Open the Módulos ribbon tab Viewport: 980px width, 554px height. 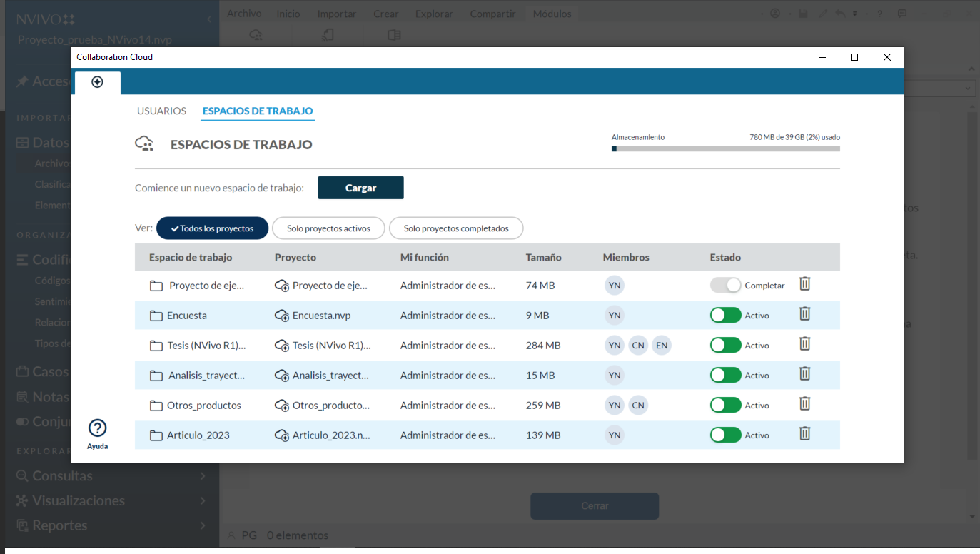tap(552, 14)
